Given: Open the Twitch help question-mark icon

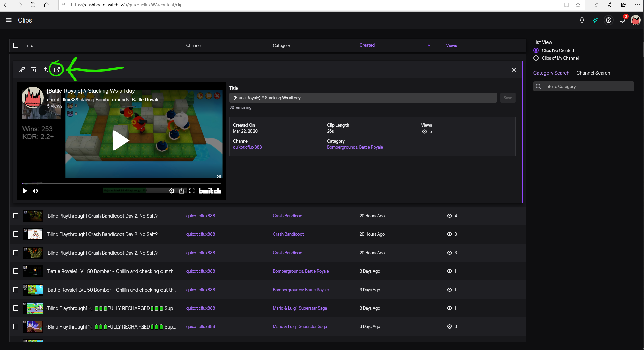Looking at the screenshot, I should click(609, 20).
